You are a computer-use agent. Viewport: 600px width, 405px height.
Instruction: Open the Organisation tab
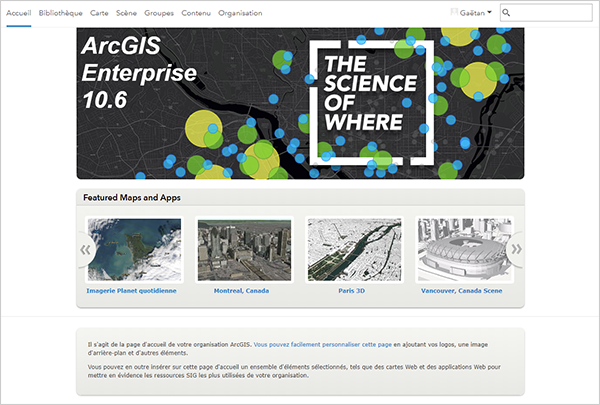click(240, 13)
